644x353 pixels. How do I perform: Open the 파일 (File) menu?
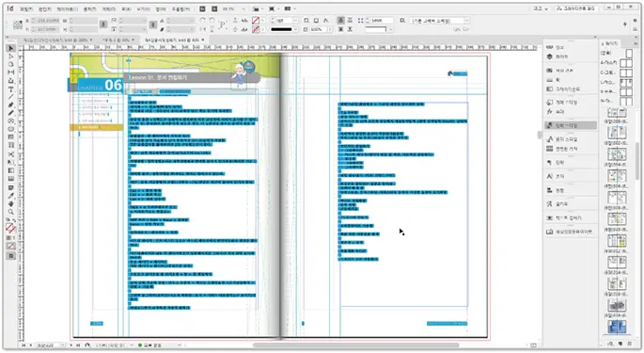click(x=26, y=8)
